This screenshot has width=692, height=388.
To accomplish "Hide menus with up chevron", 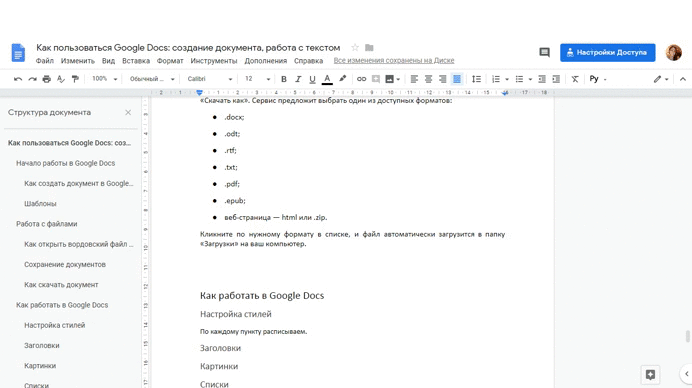I will click(683, 79).
